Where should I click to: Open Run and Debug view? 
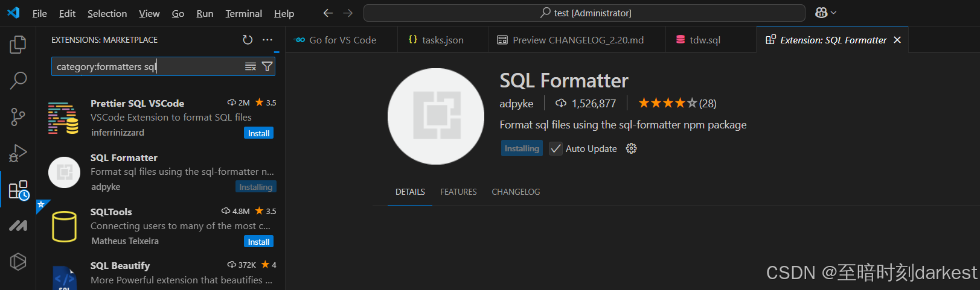[18, 153]
